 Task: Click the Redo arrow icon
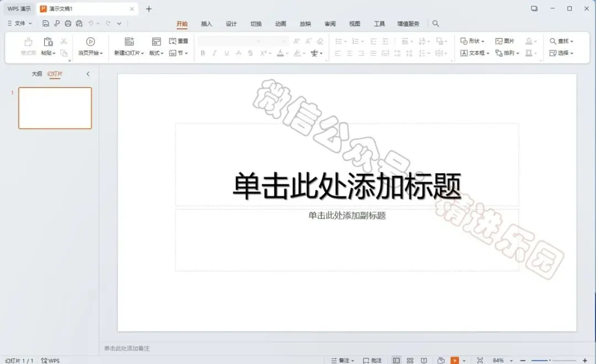[x=108, y=24]
